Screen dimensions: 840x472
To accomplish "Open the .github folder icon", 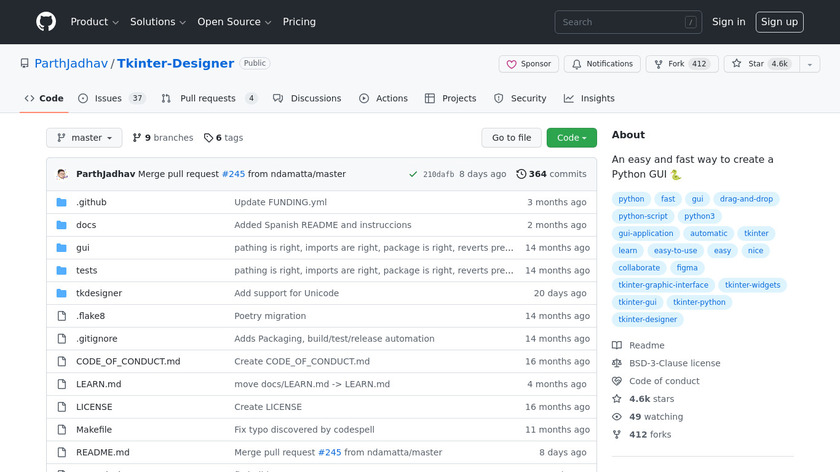I will (62, 202).
